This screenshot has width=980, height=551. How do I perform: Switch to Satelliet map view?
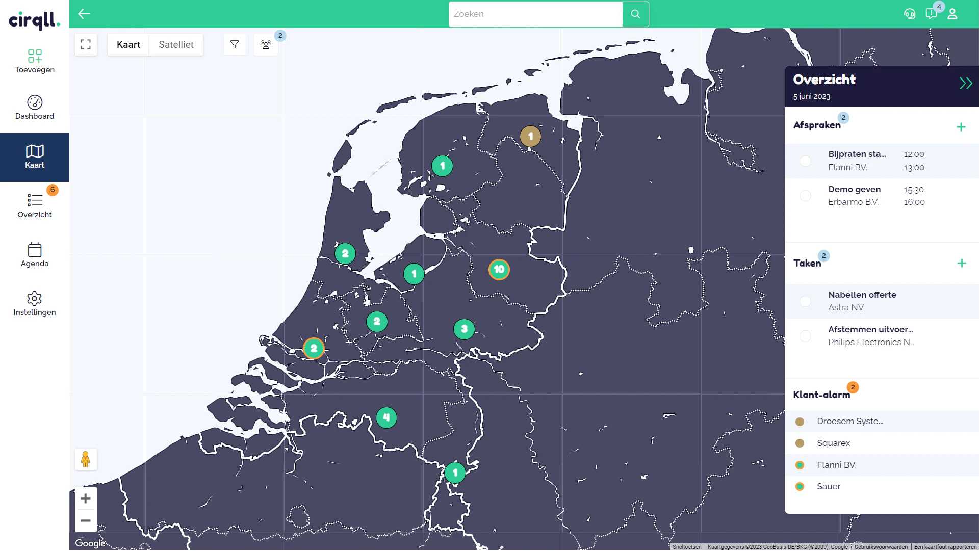point(176,44)
